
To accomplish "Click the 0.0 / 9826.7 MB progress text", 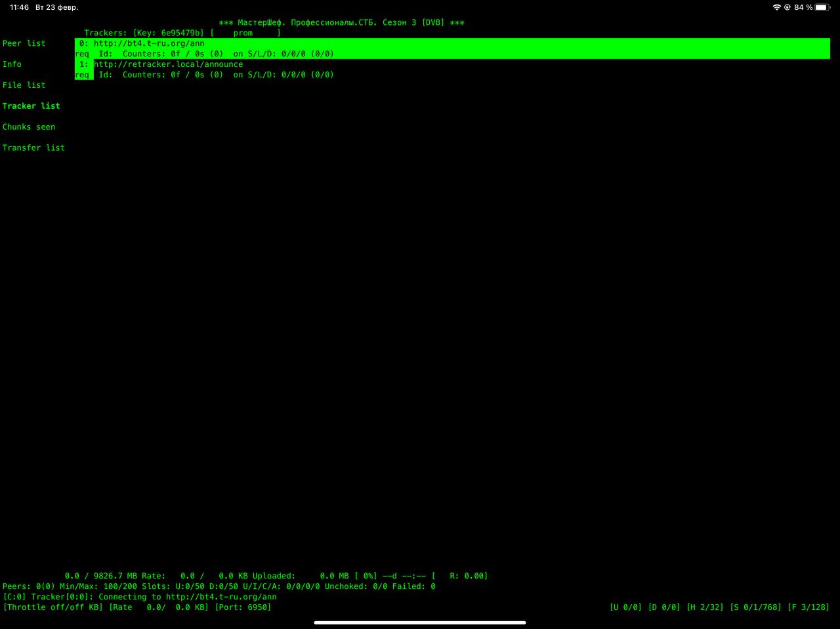I will tap(101, 576).
